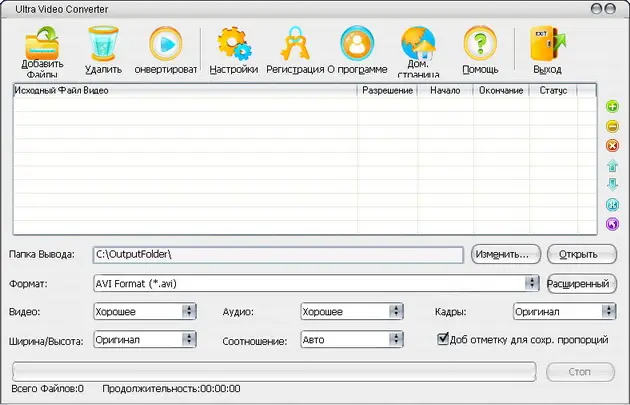Click the Статус column header
The height and width of the screenshot is (405, 630).
click(553, 90)
